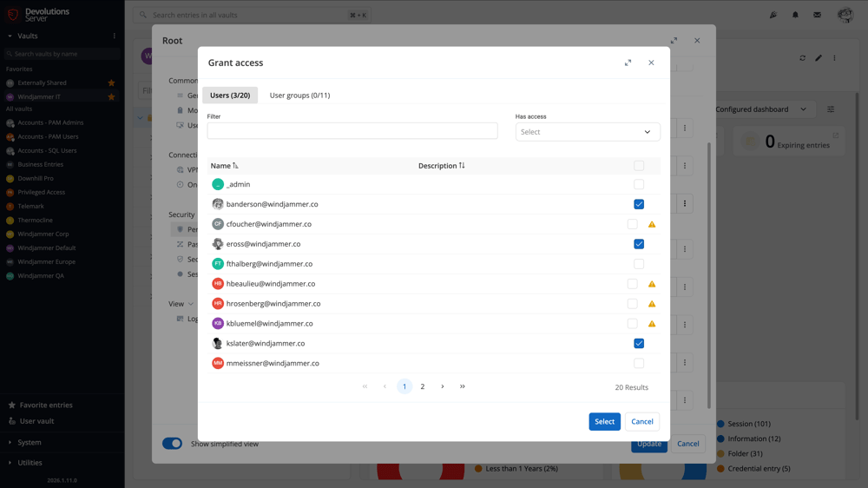The width and height of the screenshot is (868, 488).
Task: Open the Windjammer QA vault
Action: (41, 276)
